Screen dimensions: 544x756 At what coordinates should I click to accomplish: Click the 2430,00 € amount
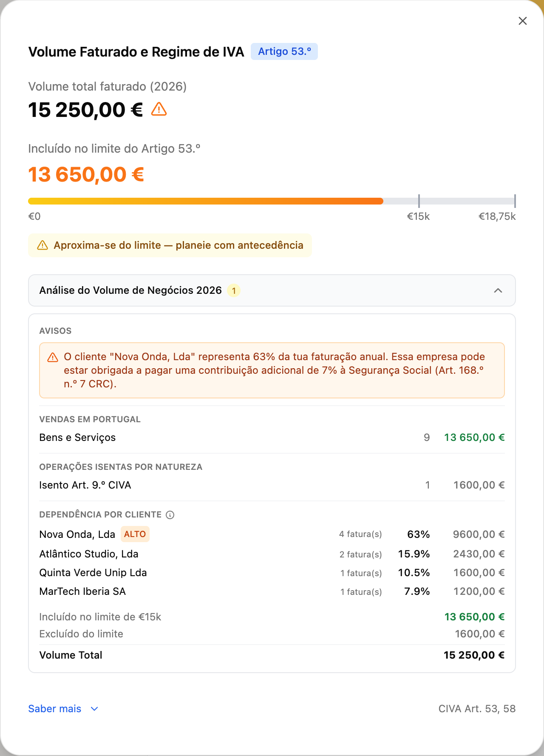[x=479, y=554]
